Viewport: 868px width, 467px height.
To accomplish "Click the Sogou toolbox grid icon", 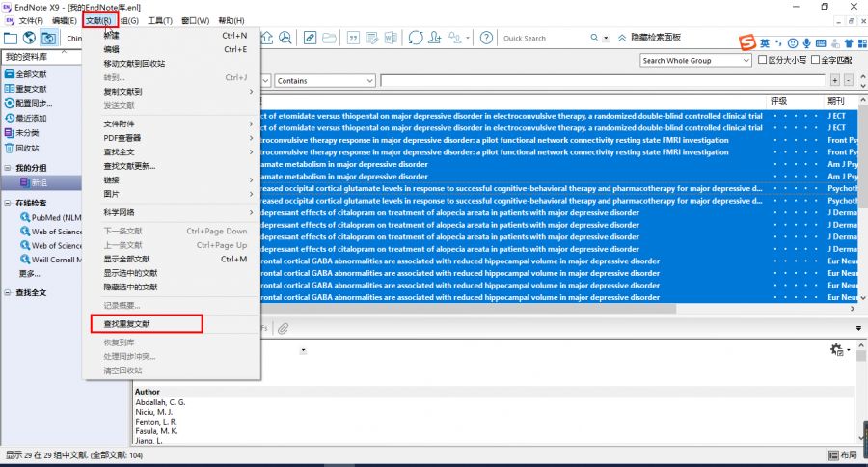I will (x=862, y=43).
